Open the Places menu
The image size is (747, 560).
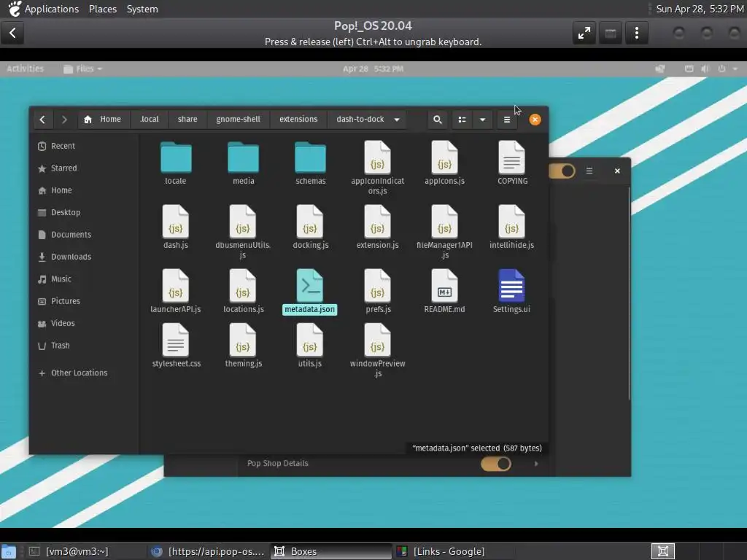103,9
